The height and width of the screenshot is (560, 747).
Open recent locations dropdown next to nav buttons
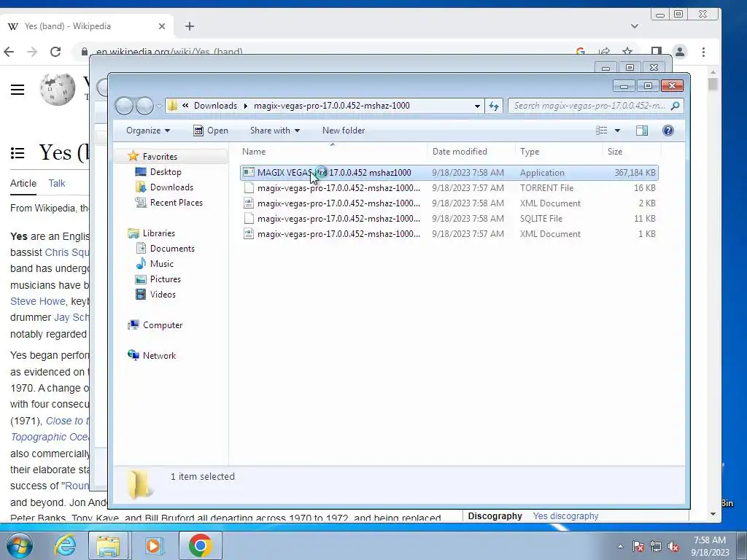click(x=159, y=106)
